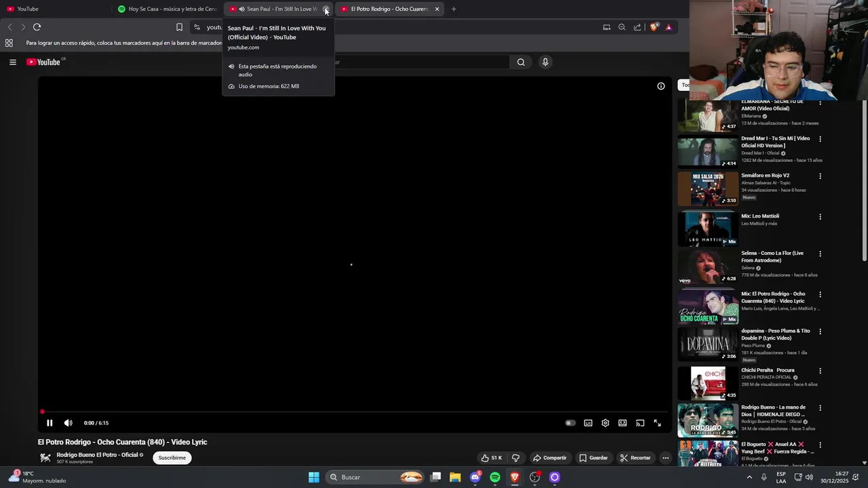Open options for Chichi Peralta Procura
Image resolution: width=868 pixels, height=488 pixels.
point(820,371)
